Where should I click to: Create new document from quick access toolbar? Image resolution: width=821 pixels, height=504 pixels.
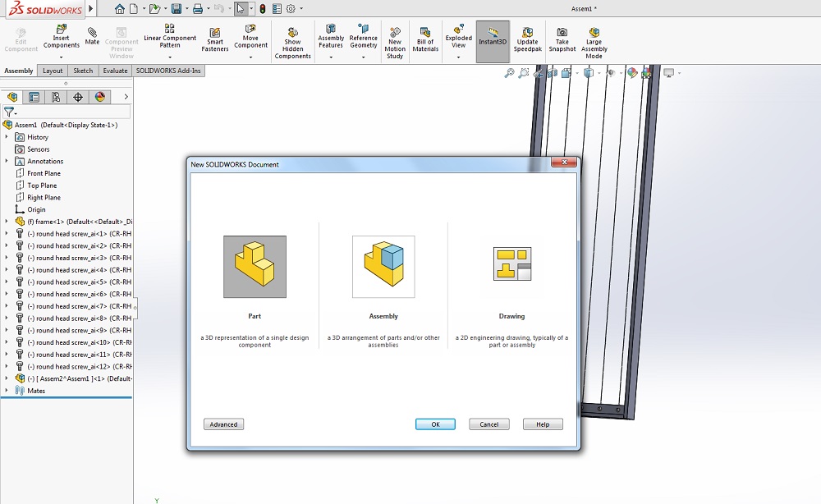pos(134,9)
